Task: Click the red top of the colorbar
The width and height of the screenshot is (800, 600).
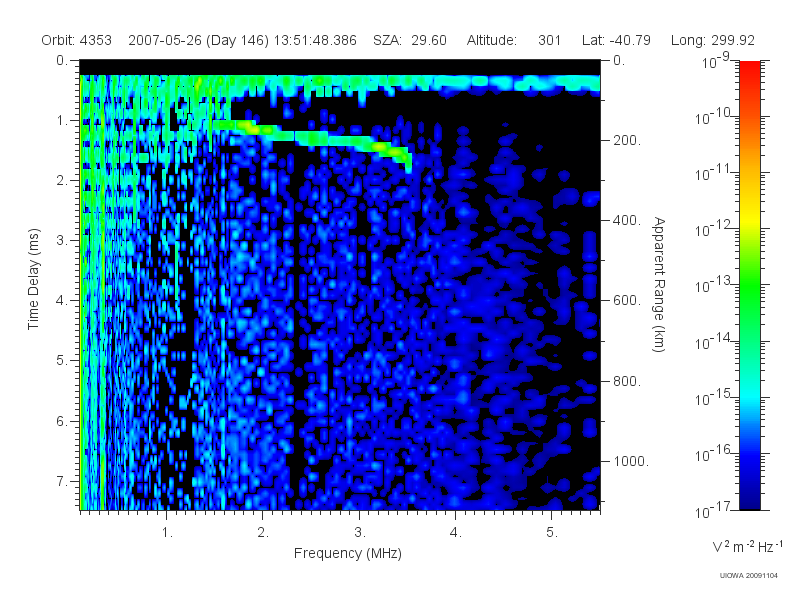Action: [x=749, y=69]
